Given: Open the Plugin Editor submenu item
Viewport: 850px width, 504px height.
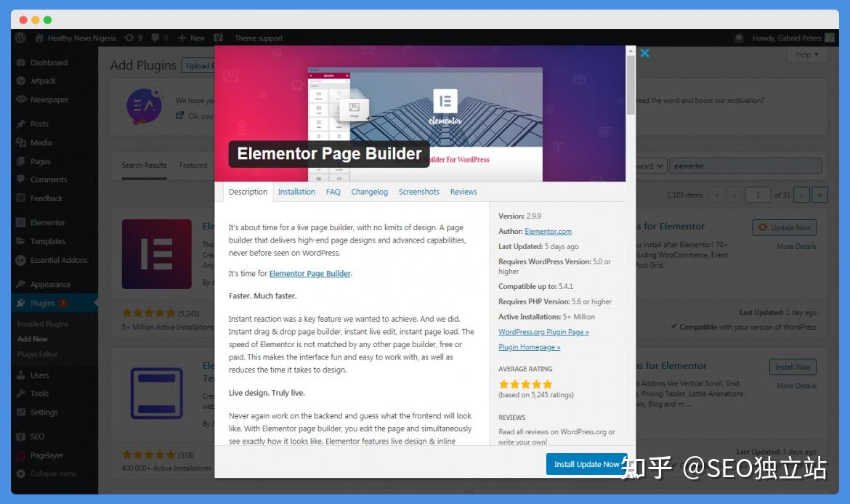Looking at the screenshot, I should [37, 354].
